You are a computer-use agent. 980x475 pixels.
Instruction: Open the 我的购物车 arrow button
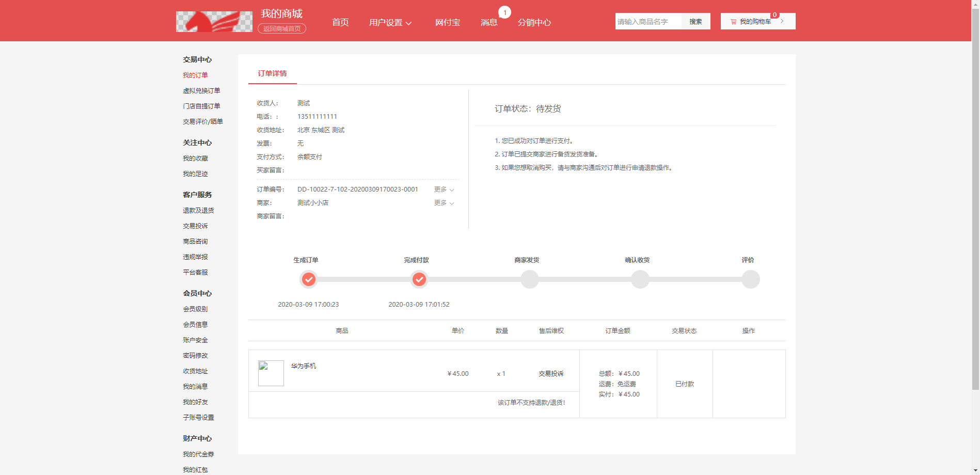(782, 21)
